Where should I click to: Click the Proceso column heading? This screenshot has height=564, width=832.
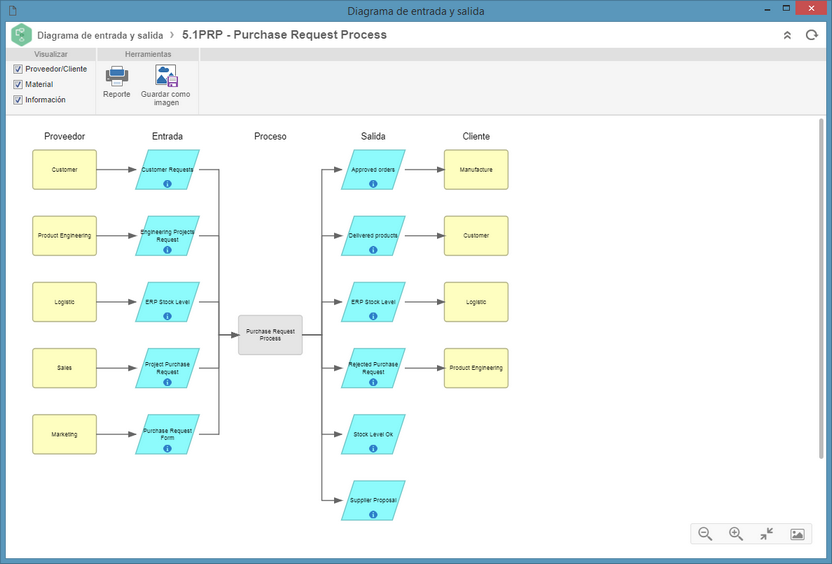270,136
